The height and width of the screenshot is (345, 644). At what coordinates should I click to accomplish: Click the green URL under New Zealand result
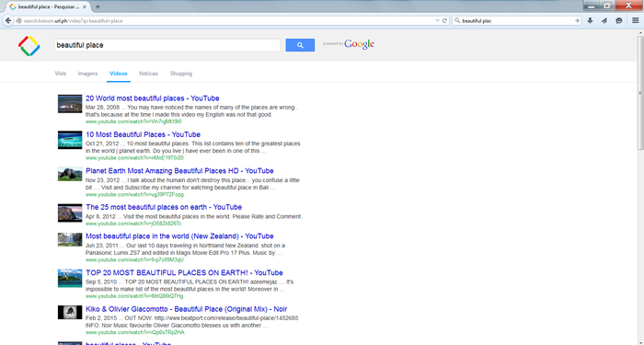click(x=134, y=259)
